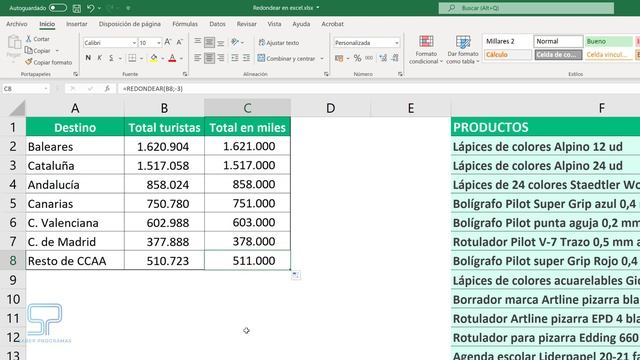Toggle bold N formatting
Screen dimensions: 640x360
(x=88, y=58)
